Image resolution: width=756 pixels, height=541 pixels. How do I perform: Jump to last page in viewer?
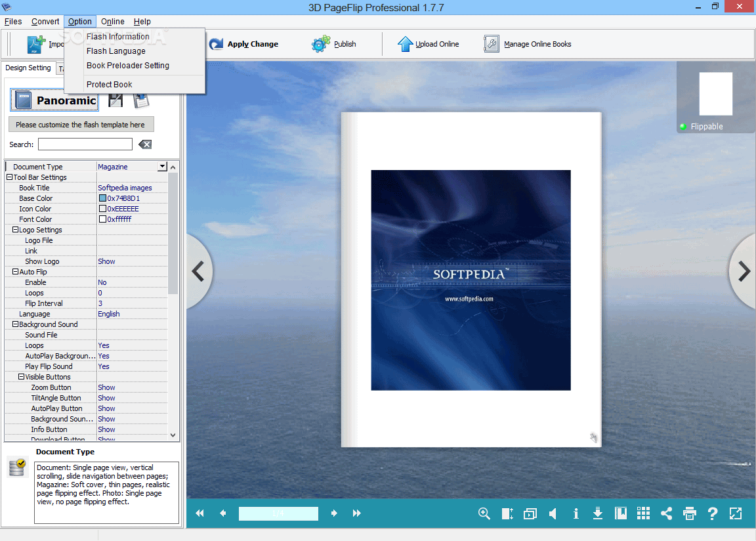click(357, 513)
